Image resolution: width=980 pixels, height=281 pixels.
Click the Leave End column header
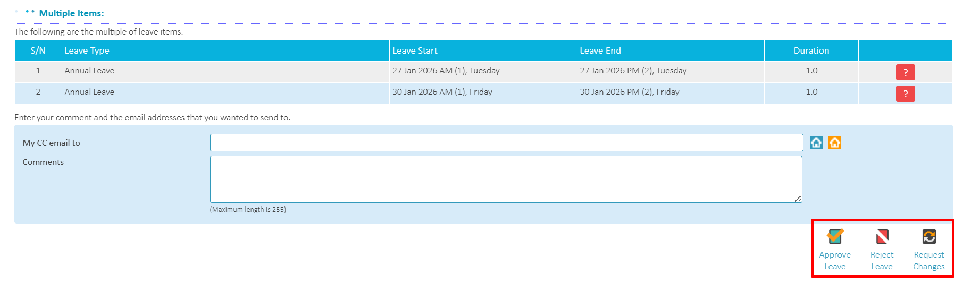[600, 51]
